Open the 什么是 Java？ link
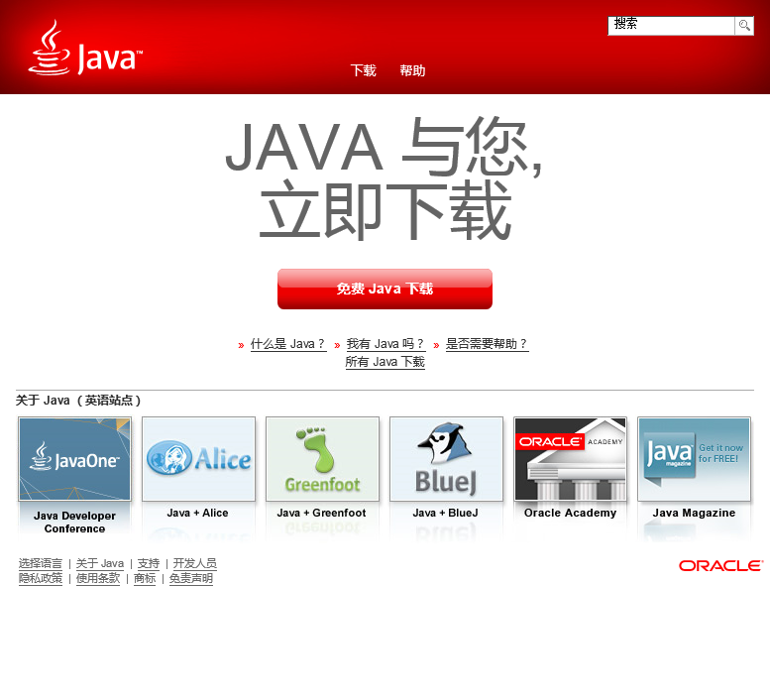This screenshot has width=770, height=700. (288, 344)
